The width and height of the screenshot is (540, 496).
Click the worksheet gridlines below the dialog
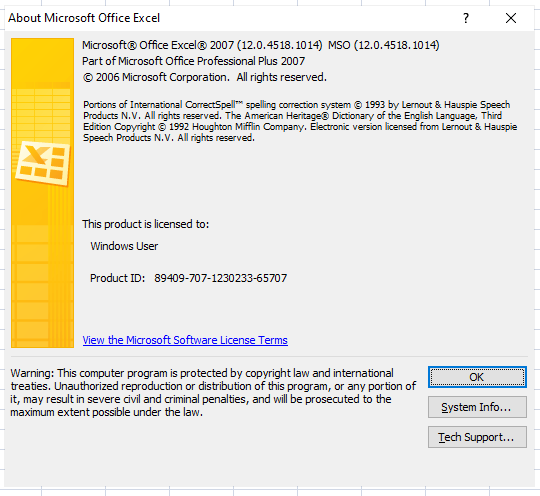(270, 492)
